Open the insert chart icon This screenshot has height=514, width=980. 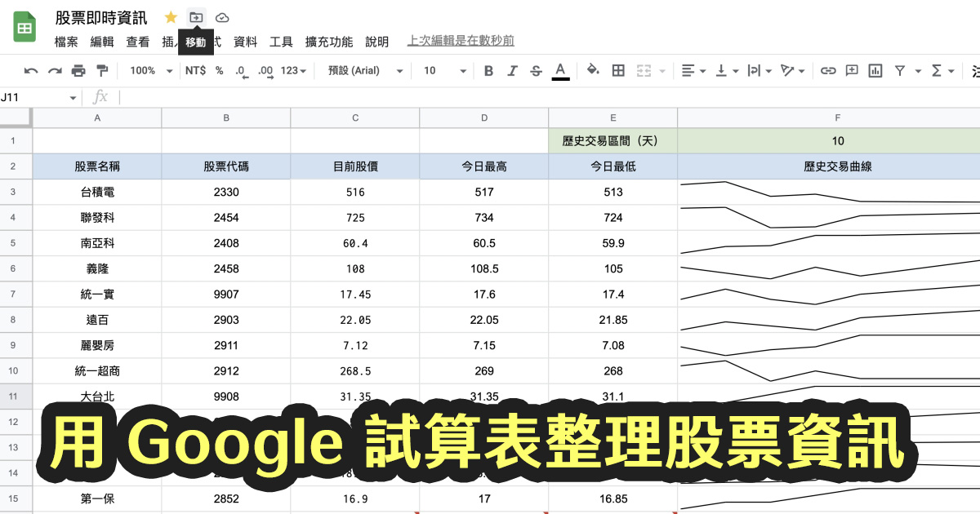click(874, 71)
